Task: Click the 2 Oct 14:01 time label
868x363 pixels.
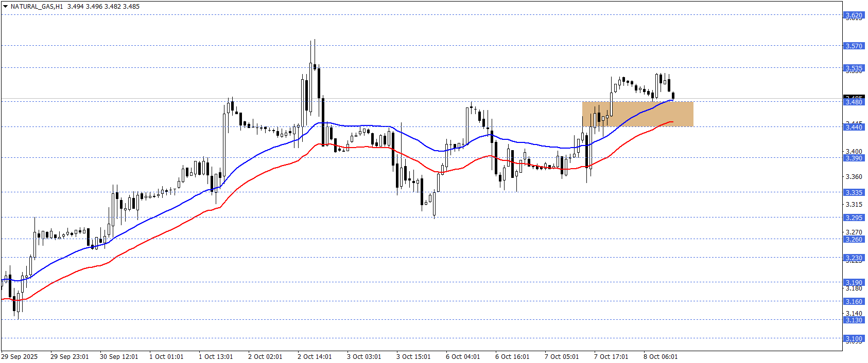Action: pos(315,357)
